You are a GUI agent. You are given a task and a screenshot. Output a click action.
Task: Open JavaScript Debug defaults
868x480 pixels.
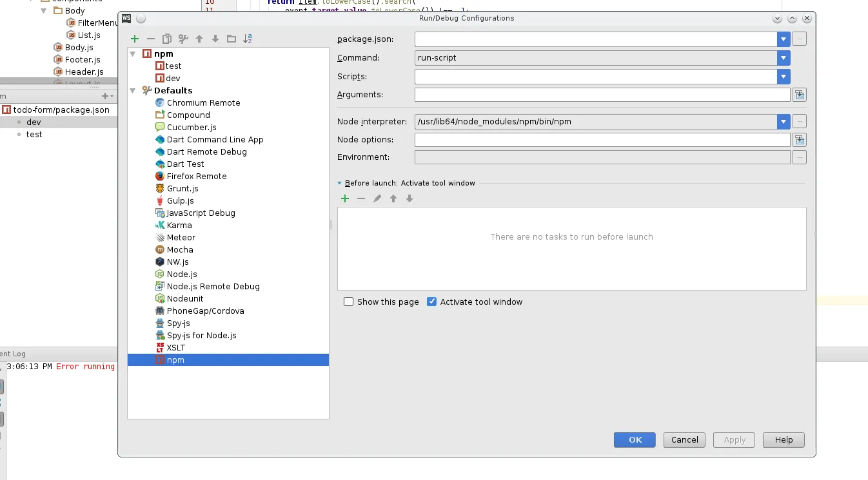tap(195, 213)
